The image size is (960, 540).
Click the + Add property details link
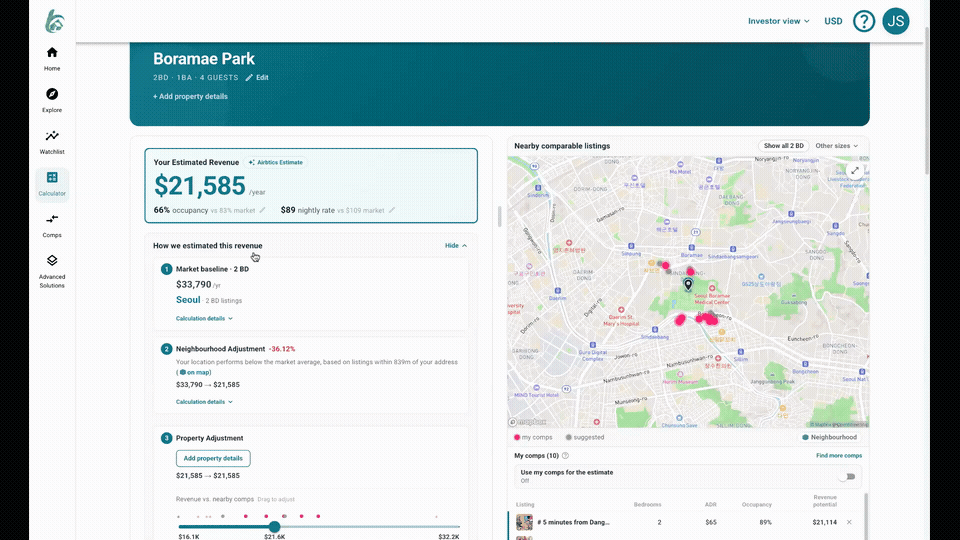pyautogui.click(x=190, y=97)
